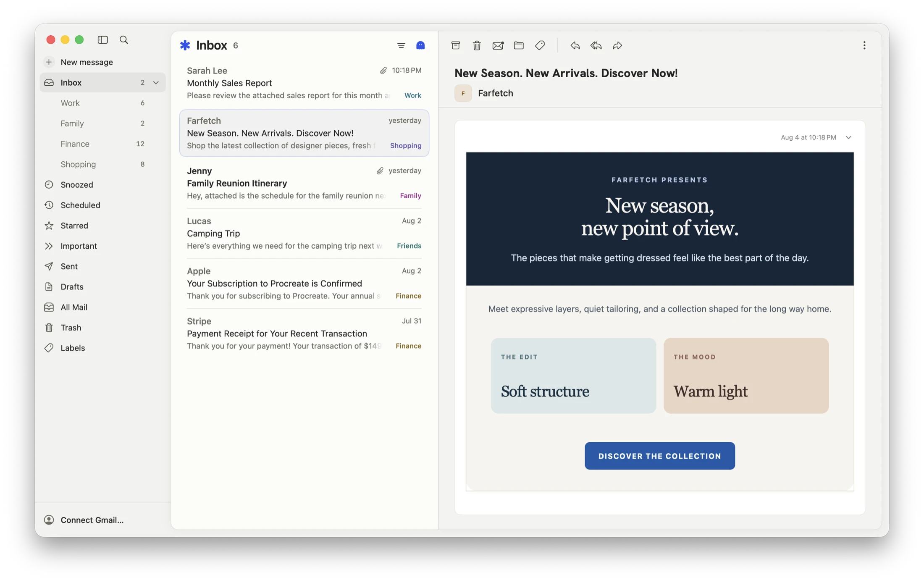Open the Trash folder in sidebar
Image resolution: width=924 pixels, height=583 pixels.
point(102,328)
